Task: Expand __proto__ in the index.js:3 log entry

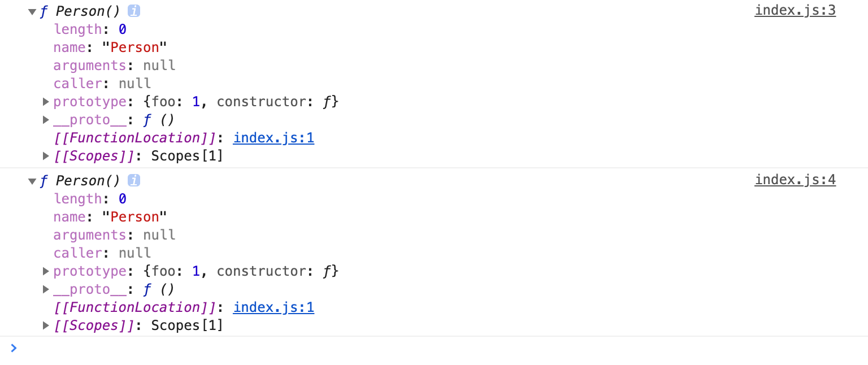Action: (x=46, y=120)
